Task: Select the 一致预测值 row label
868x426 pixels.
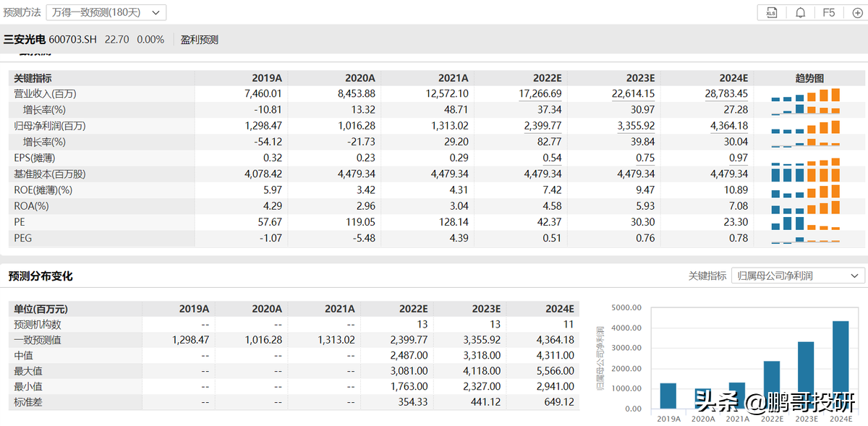Action: tap(38, 340)
